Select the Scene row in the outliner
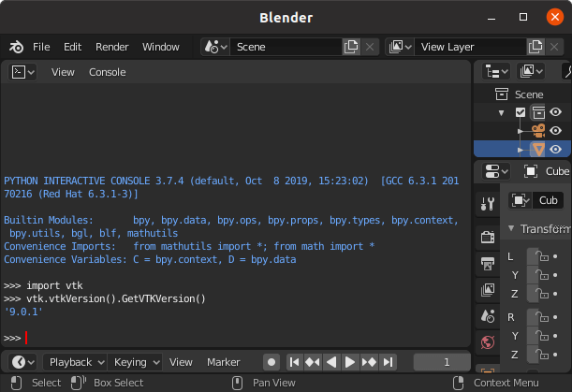The height and width of the screenshot is (392, 572). click(x=522, y=94)
